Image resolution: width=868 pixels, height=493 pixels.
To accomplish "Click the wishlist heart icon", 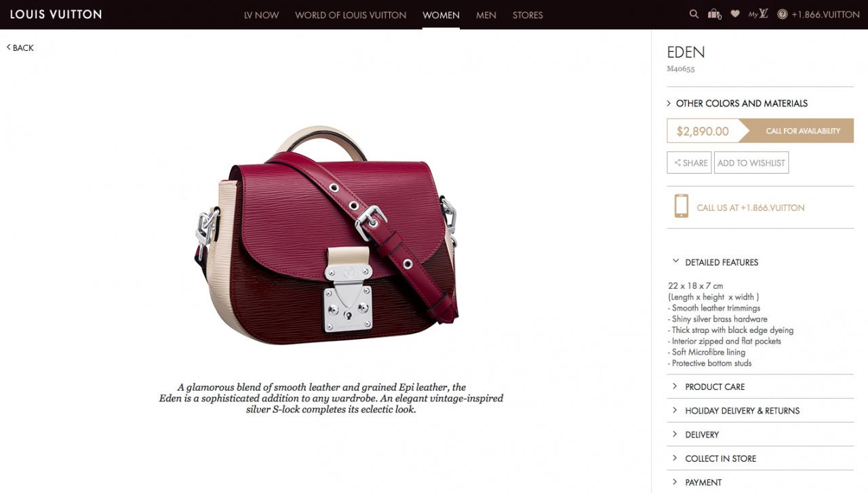I will tap(735, 14).
